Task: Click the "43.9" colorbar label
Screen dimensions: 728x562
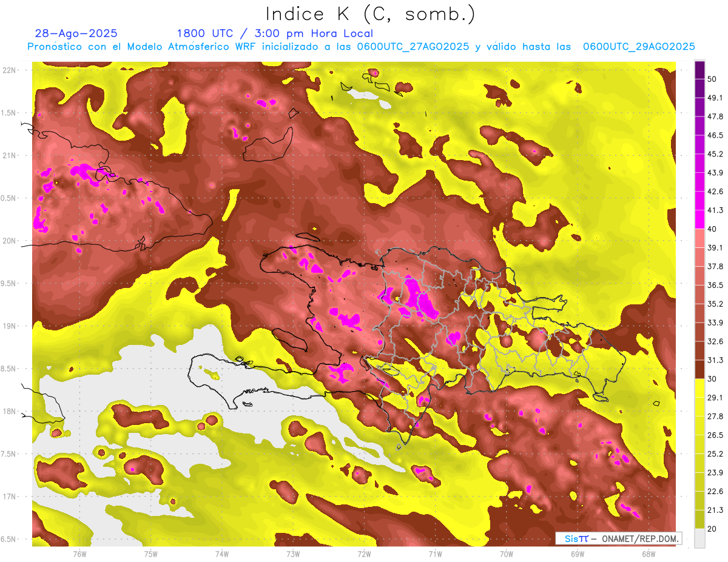Action: [715, 173]
